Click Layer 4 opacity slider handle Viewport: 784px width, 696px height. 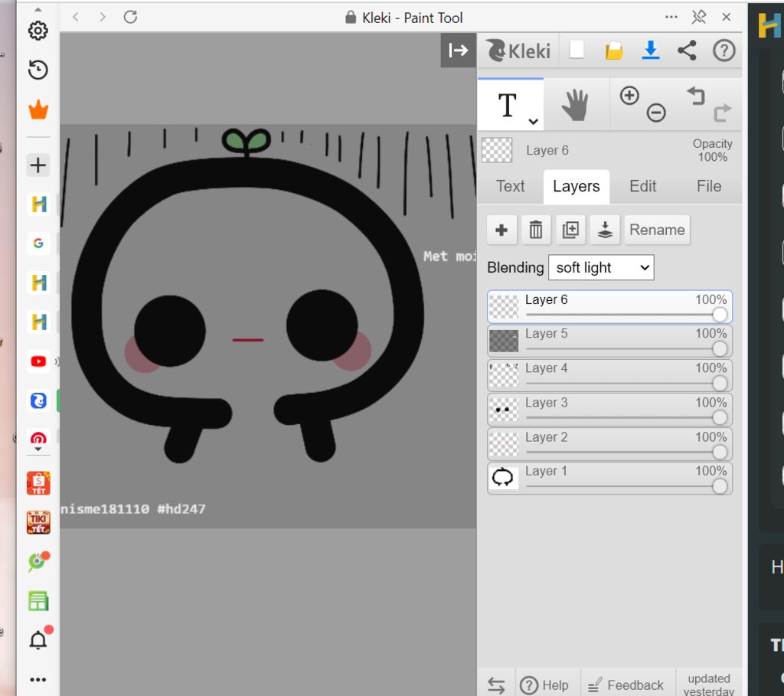tap(720, 383)
